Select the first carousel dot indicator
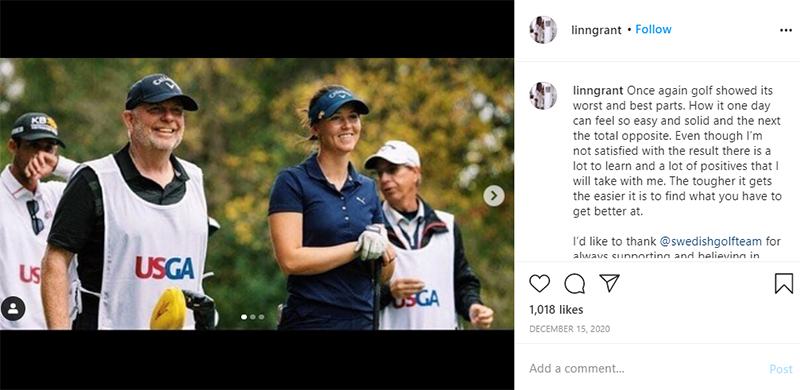Viewport: 800px width, 390px height. pos(244,317)
